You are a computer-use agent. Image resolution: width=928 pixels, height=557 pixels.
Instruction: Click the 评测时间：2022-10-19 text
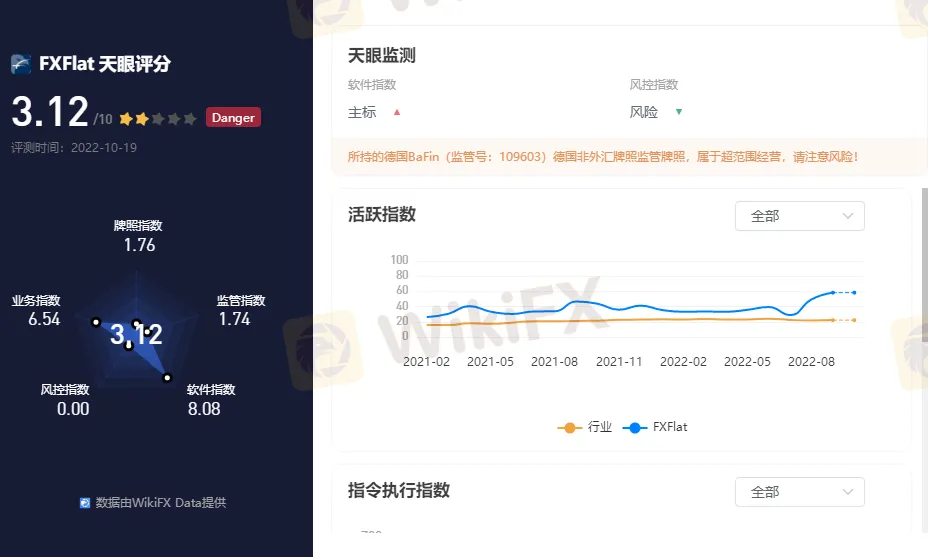[x=74, y=147]
